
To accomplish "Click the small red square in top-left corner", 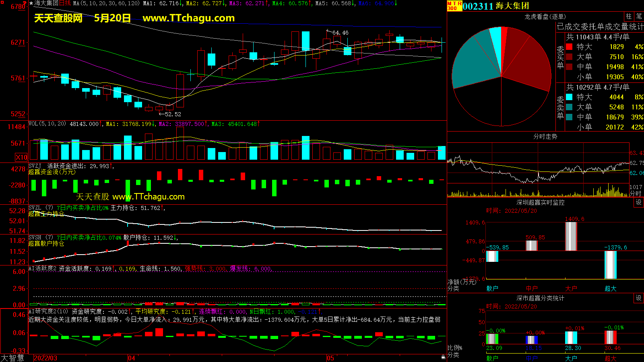I will [2, 2].
